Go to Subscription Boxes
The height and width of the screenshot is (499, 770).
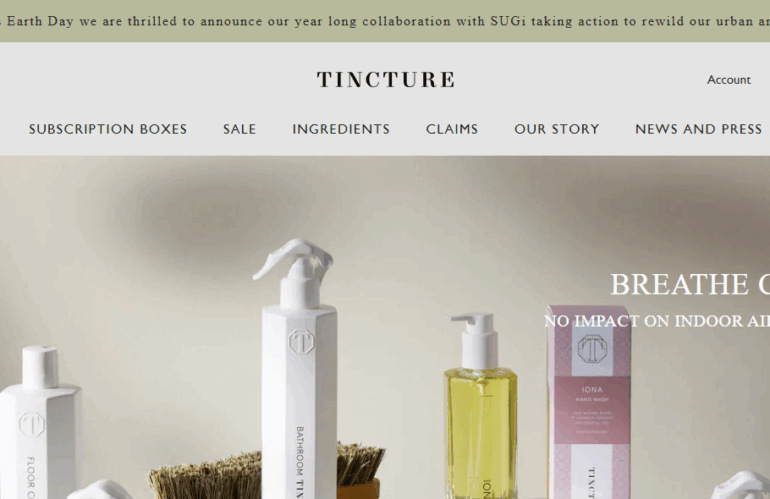pyautogui.click(x=108, y=129)
